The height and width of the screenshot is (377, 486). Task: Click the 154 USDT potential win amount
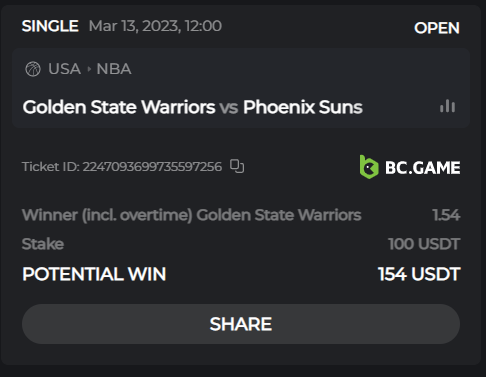coord(419,274)
